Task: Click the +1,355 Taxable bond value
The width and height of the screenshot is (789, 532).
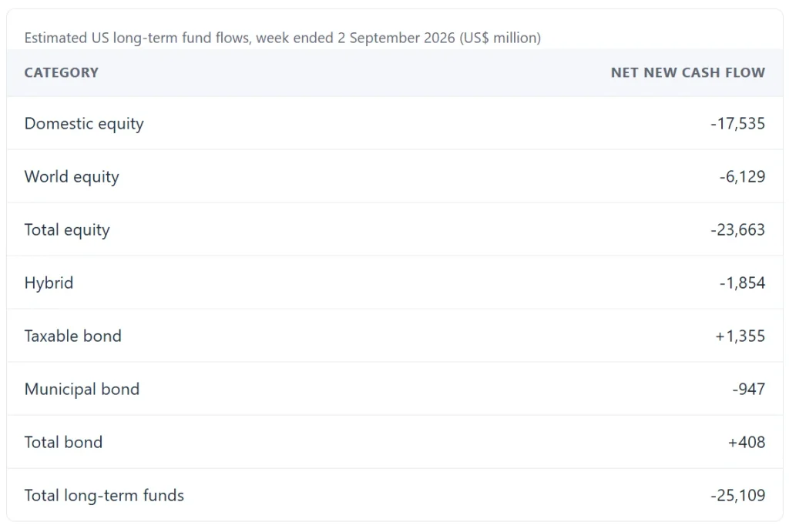Action: tap(740, 336)
